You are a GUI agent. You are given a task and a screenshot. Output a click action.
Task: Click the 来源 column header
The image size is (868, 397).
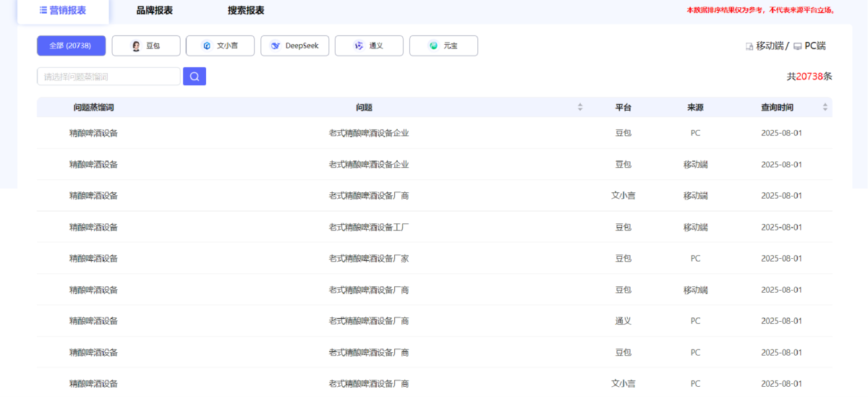(695, 107)
